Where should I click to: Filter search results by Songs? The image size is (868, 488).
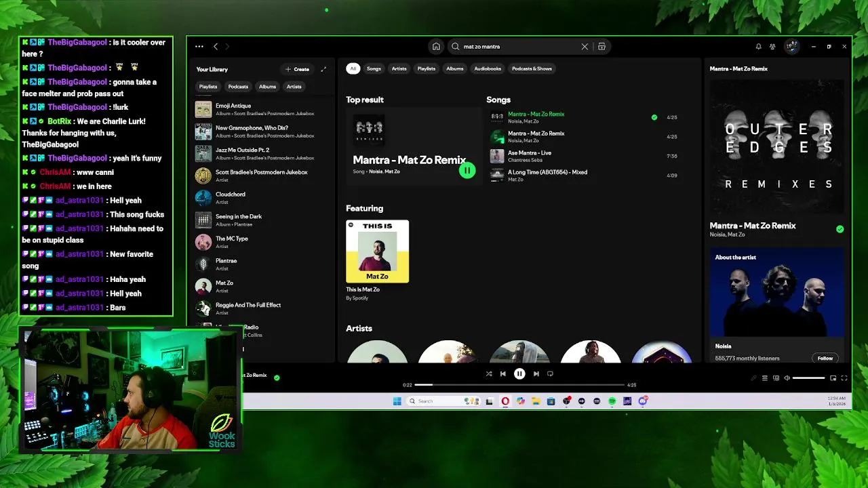374,68
